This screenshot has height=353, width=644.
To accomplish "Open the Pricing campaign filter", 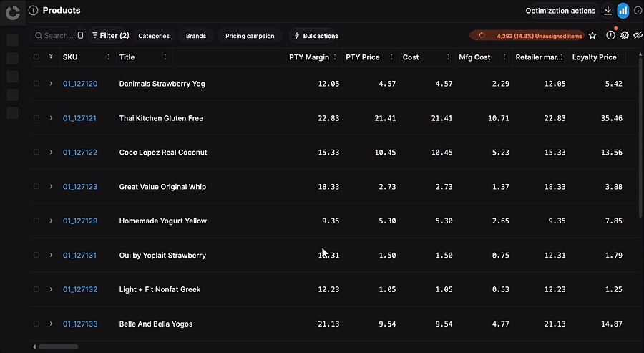I will pos(250,36).
